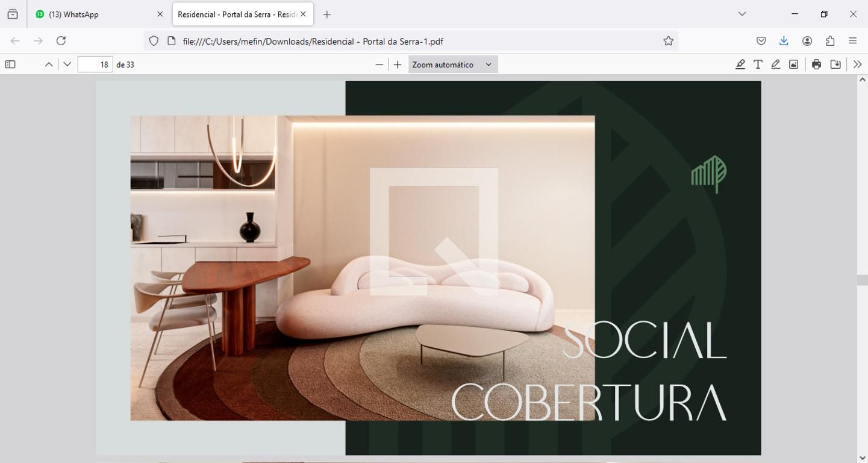Zoom in the PDF

pos(398,65)
